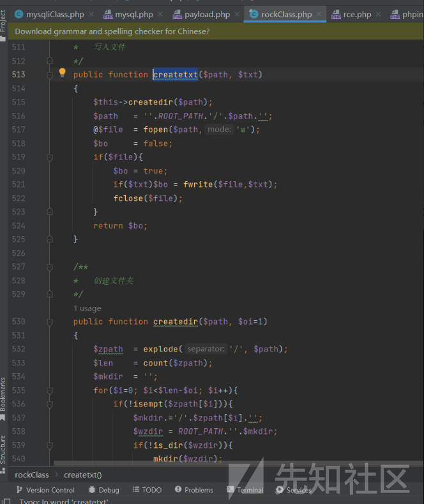The image size is (424, 504).
Task: Open the Debug tool window
Action: click(103, 490)
